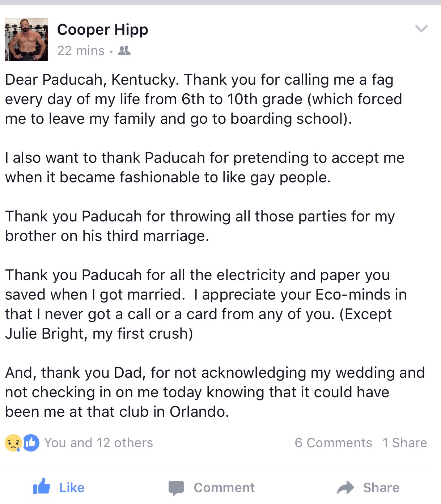Click the sad face reaction emoji
The height and width of the screenshot is (504, 441).
(13, 443)
